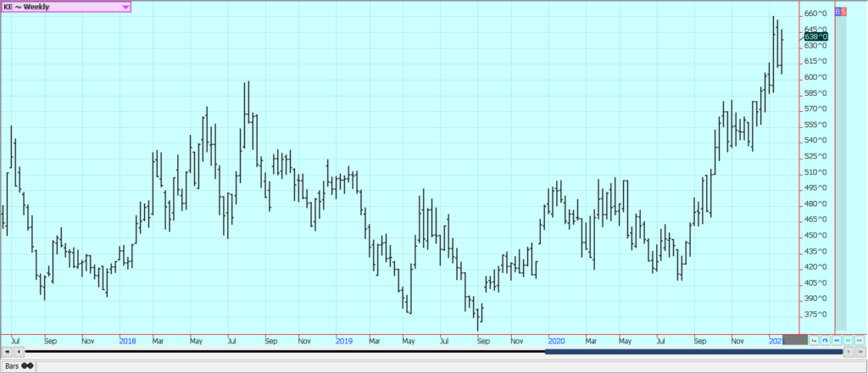The width and height of the screenshot is (868, 374).
Task: Click the 495^0 price axis label
Action: point(816,187)
